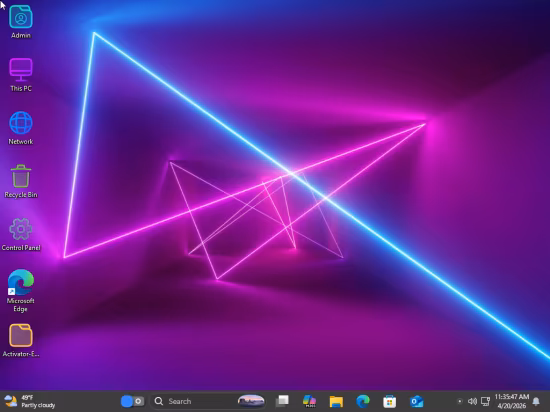Select the Microsoft Edge desktop shortcut
Viewport: 550px width, 412px height.
click(21, 290)
